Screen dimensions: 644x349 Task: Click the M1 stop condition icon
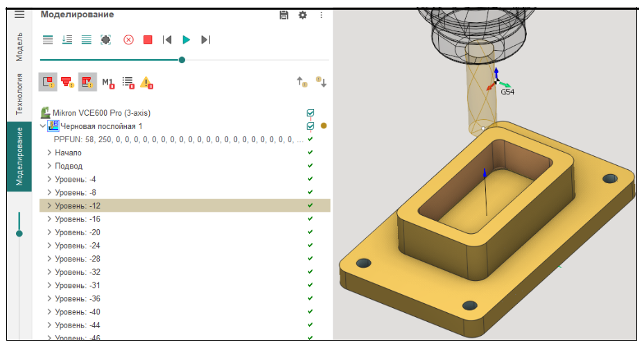point(107,83)
